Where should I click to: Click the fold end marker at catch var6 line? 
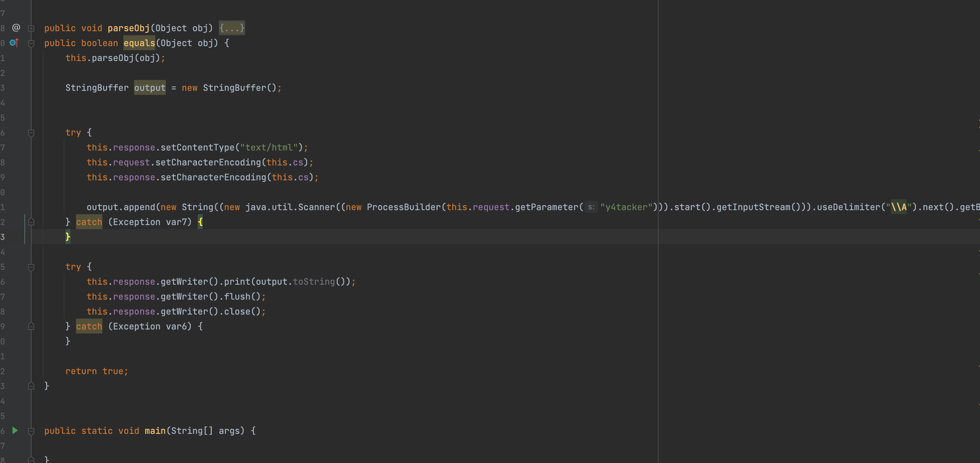click(31, 326)
